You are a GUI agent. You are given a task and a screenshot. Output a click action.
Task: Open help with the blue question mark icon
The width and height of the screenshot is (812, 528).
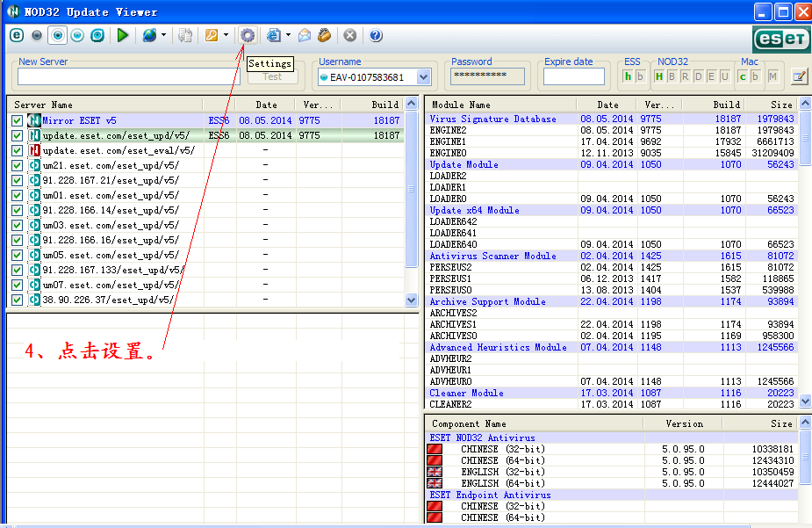[376, 35]
